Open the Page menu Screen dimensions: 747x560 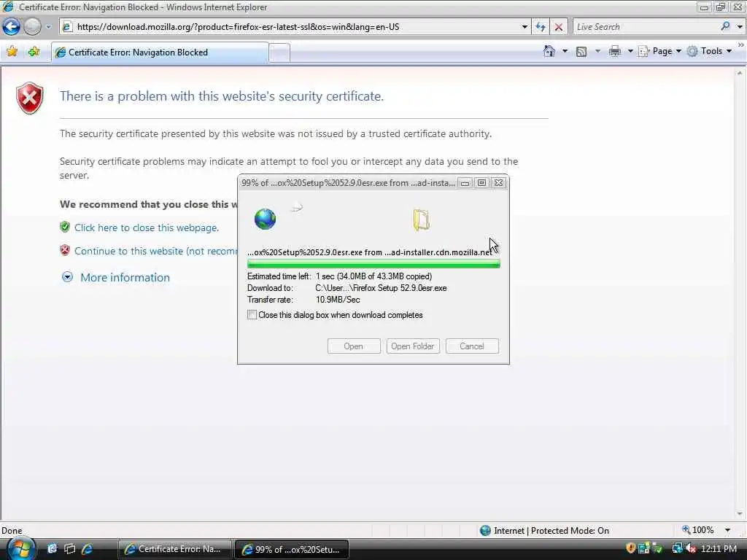pos(659,51)
